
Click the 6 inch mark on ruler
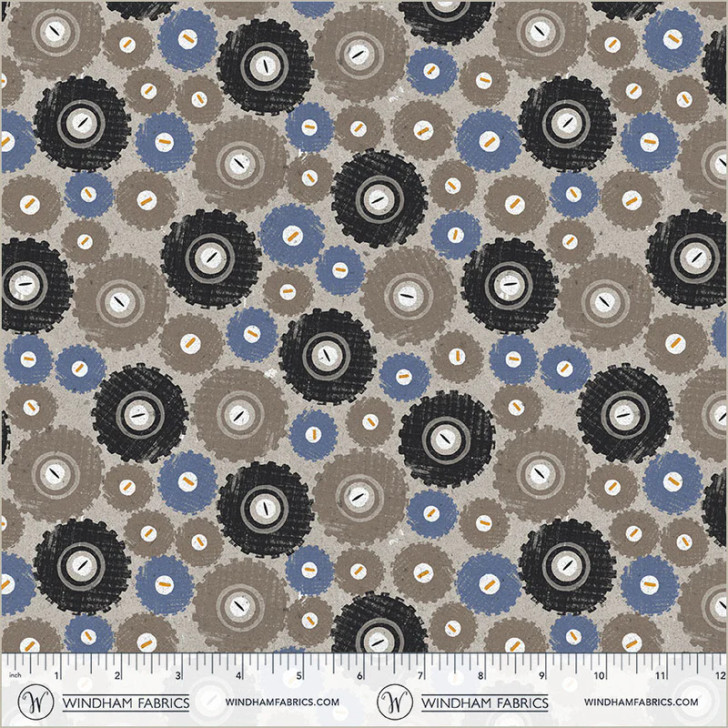click(x=360, y=673)
